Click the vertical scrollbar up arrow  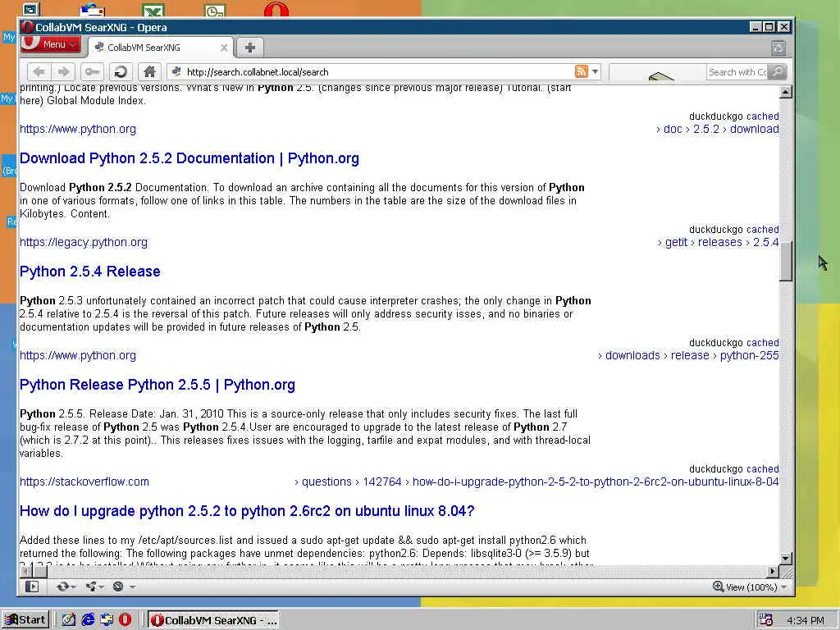(785, 92)
